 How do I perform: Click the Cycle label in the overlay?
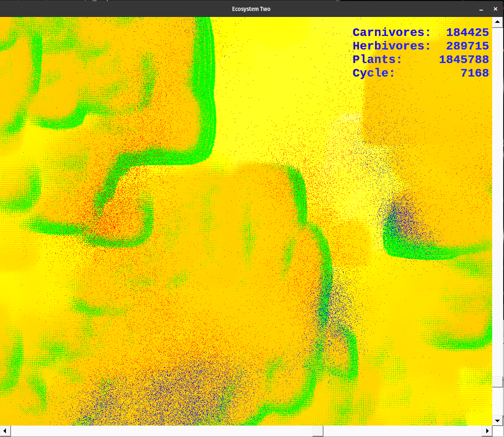[x=374, y=73]
